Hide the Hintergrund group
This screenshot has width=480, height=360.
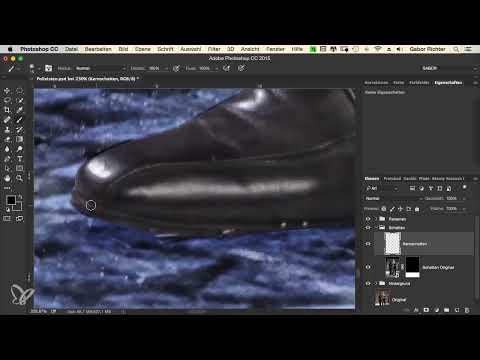pos(368,283)
